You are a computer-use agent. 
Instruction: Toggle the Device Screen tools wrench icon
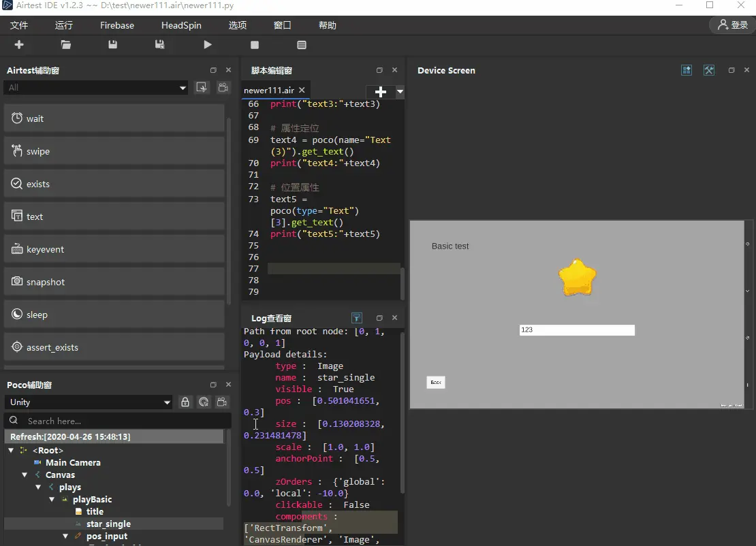[x=709, y=70]
